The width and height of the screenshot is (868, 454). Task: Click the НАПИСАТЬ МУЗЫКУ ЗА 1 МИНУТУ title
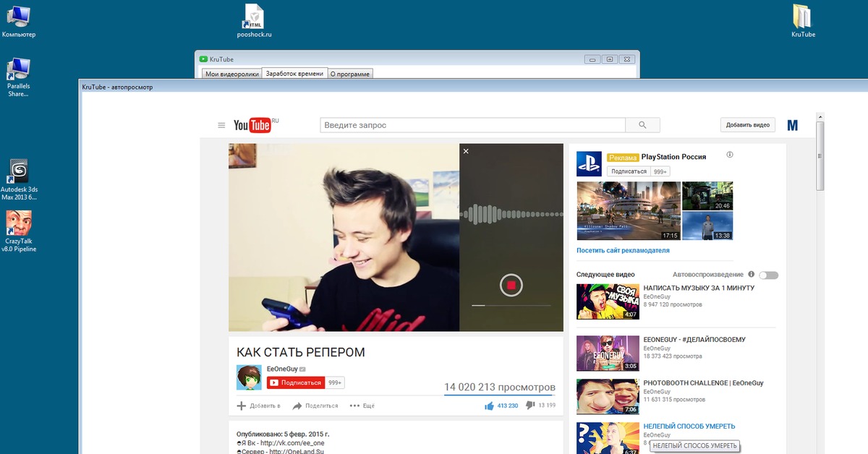[699, 288]
